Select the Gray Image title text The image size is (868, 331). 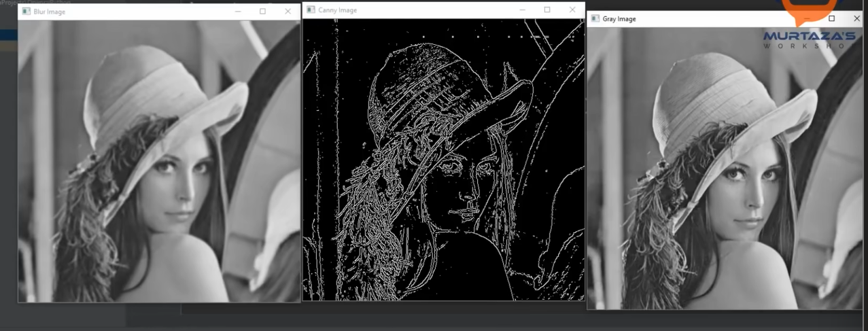(x=619, y=19)
